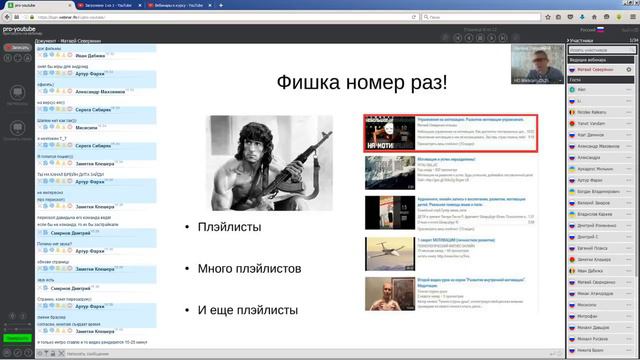Click the Участники panel header
This screenshot has height=360, width=640.
click(582, 40)
